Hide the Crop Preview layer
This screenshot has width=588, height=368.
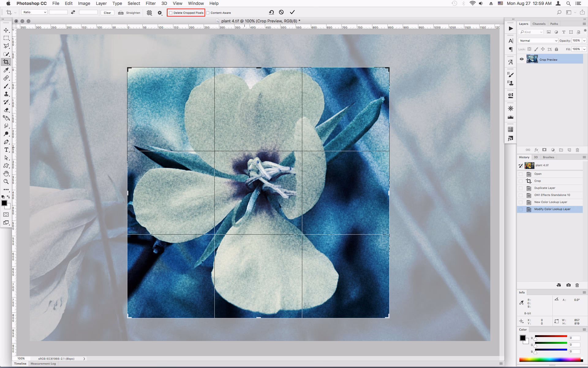[522, 59]
